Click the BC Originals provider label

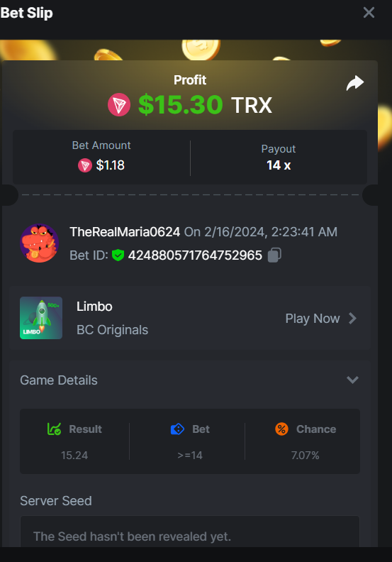pyautogui.click(x=113, y=330)
